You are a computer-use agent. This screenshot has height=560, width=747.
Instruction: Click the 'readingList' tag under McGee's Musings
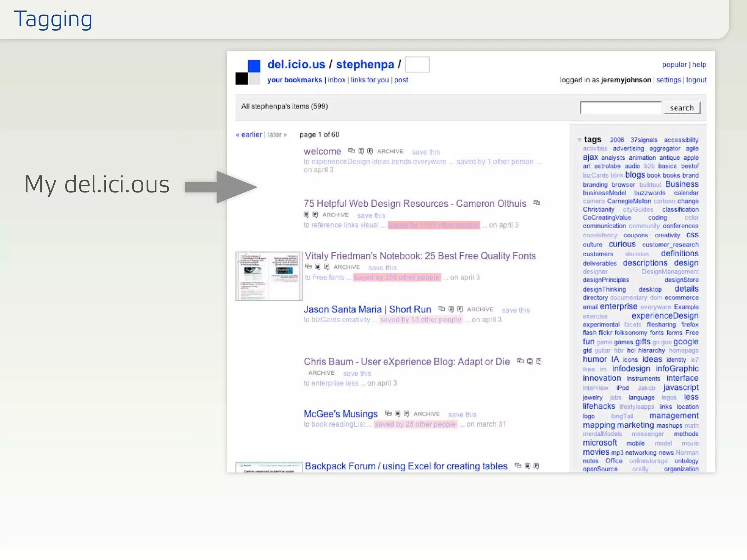tap(347, 424)
